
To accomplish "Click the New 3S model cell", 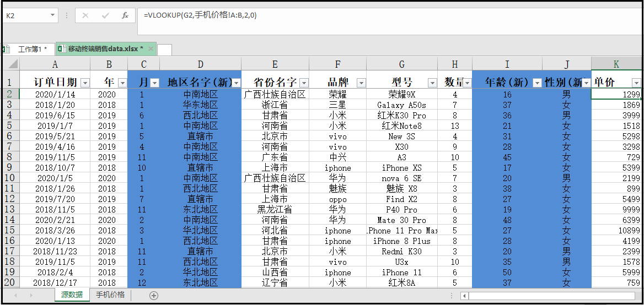I will click(402, 137).
